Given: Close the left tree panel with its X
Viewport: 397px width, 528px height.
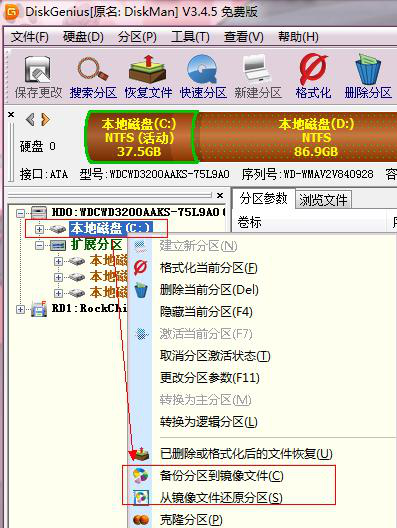Looking at the screenshot, I should tap(220, 195).
